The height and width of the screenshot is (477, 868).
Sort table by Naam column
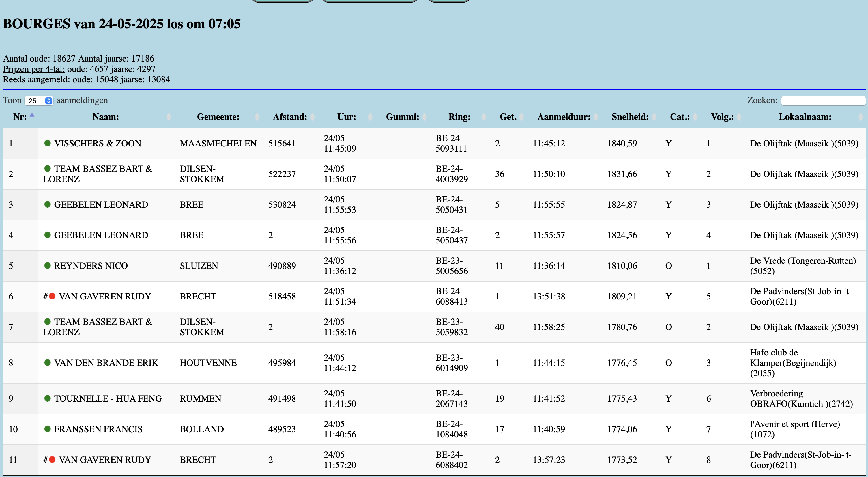105,117
